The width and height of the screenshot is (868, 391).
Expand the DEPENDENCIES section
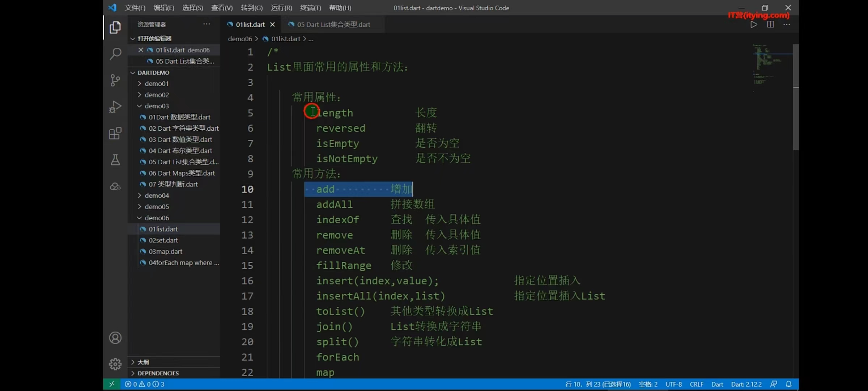(158, 373)
